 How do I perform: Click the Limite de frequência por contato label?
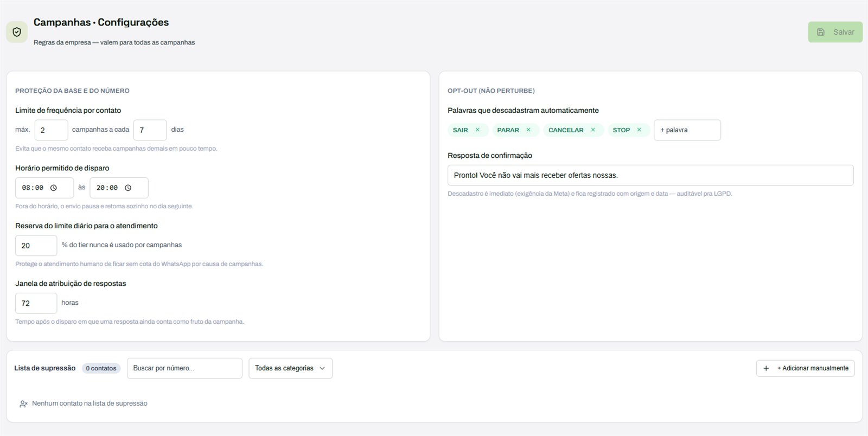click(x=68, y=110)
